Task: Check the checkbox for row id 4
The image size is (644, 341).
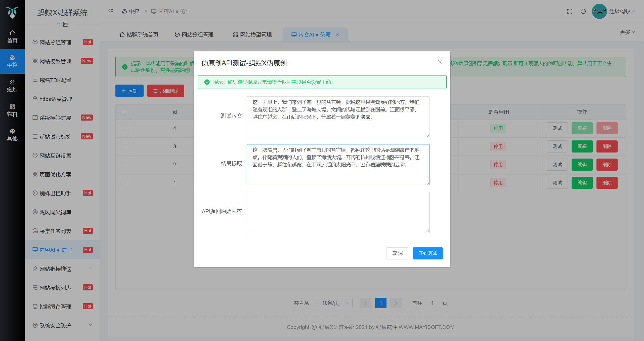Action: tap(124, 128)
